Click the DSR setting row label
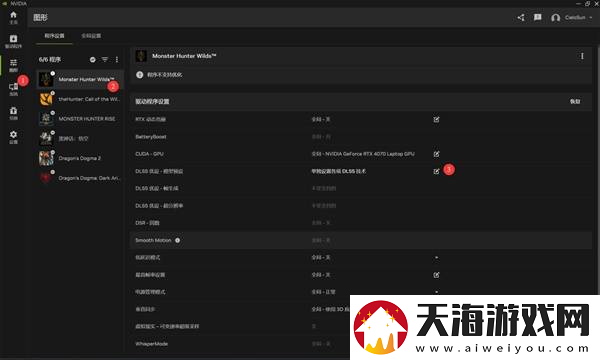 [147, 223]
